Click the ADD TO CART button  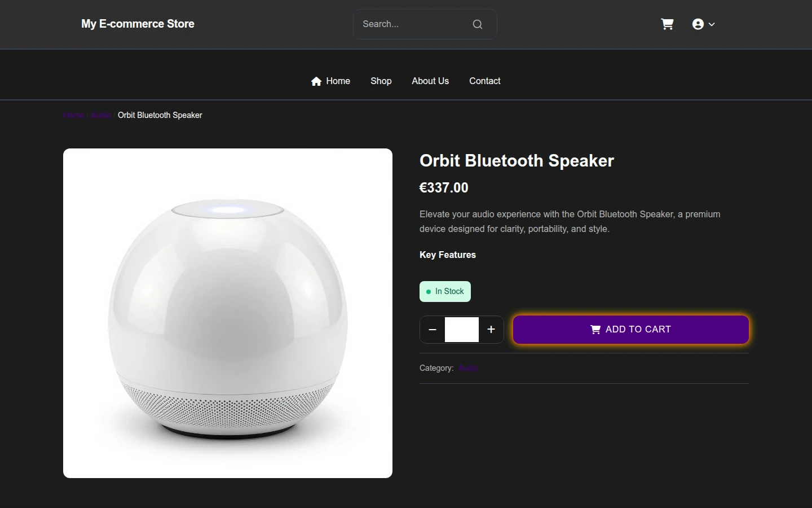[x=631, y=330]
